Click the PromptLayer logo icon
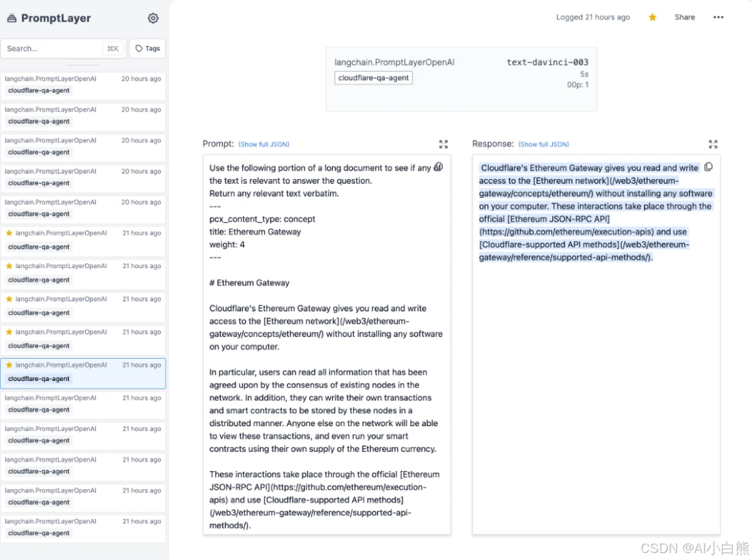752x560 pixels. click(x=12, y=18)
